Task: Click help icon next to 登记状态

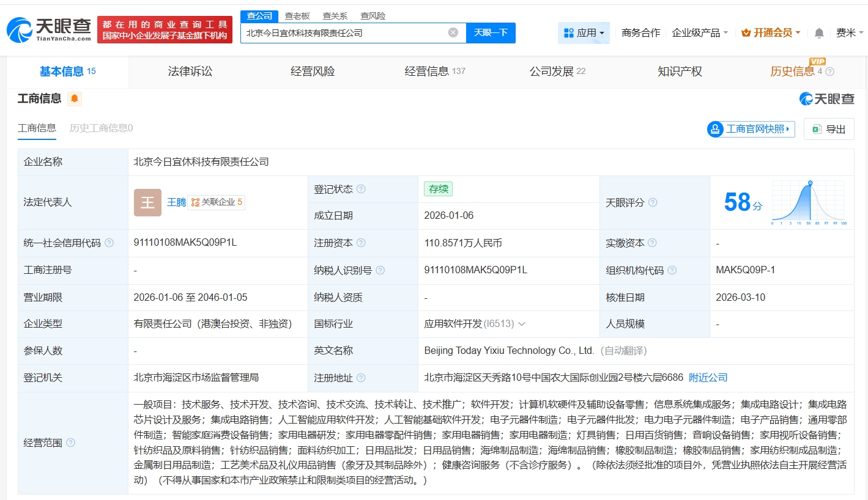Action: (x=361, y=189)
